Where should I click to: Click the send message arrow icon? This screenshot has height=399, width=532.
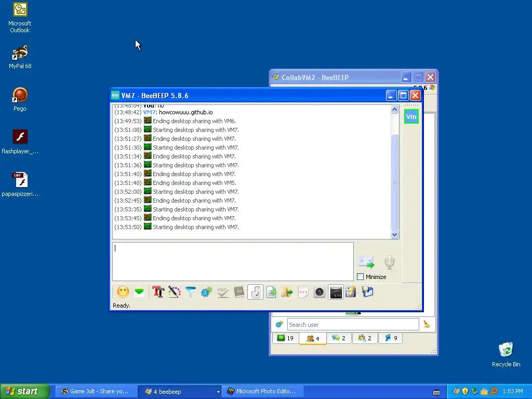tap(366, 262)
